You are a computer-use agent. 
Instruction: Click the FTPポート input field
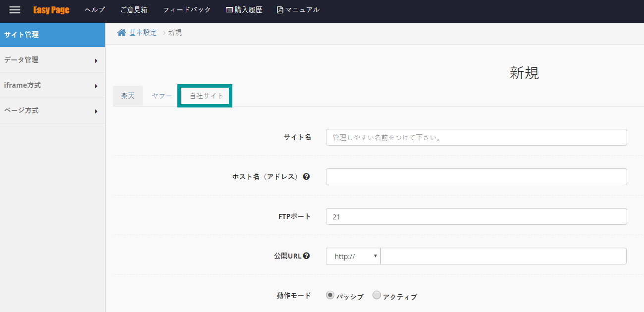(477, 216)
